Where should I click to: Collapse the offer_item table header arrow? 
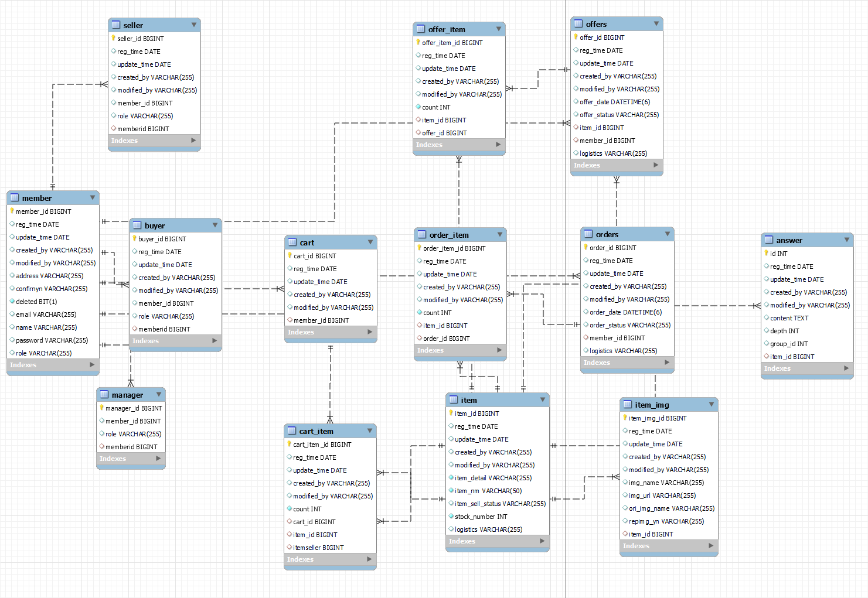click(499, 29)
